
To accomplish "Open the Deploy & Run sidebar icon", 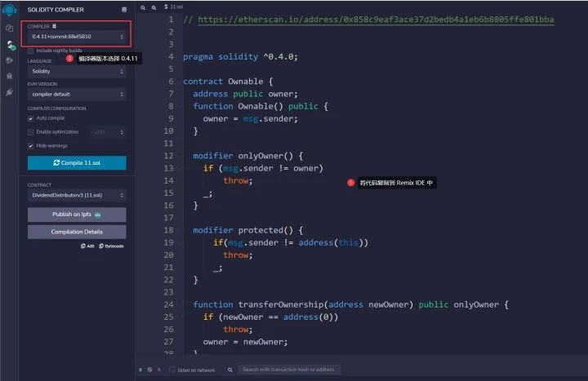I will coord(9,60).
